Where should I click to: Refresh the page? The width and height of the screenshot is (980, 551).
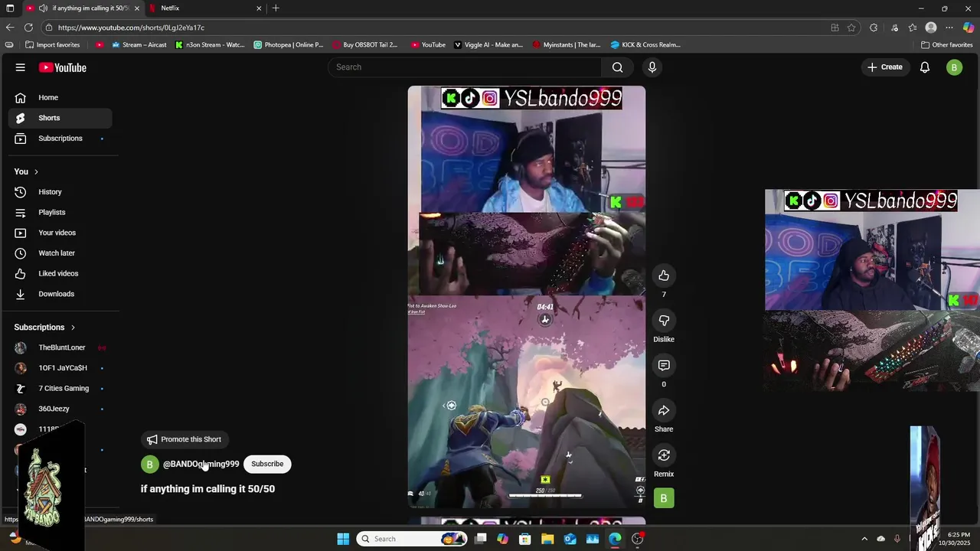click(28, 28)
